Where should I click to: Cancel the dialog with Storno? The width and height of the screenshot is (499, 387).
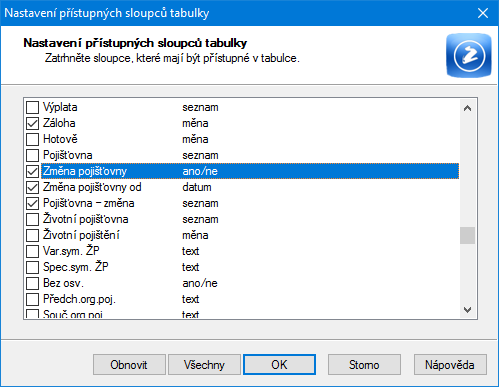click(x=364, y=365)
